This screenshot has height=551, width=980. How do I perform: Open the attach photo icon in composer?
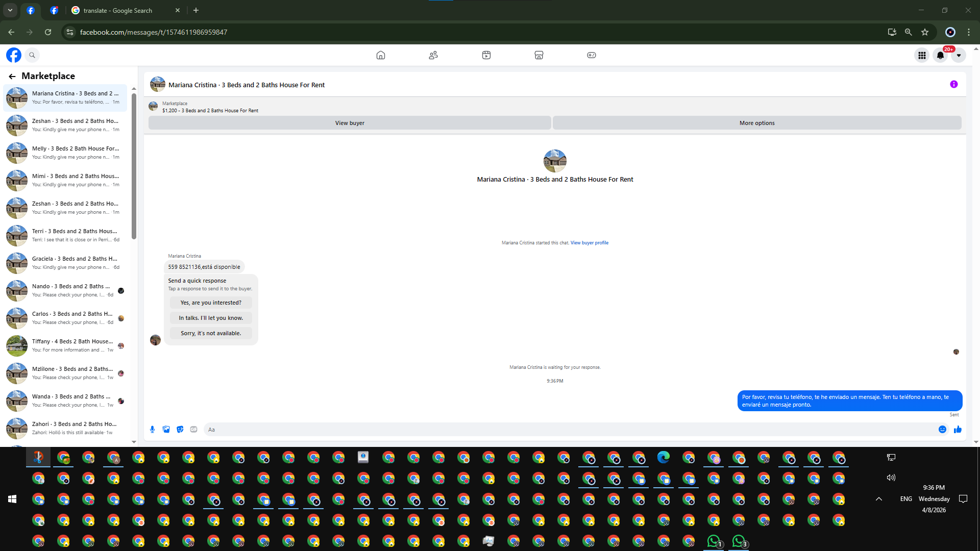coord(166,430)
